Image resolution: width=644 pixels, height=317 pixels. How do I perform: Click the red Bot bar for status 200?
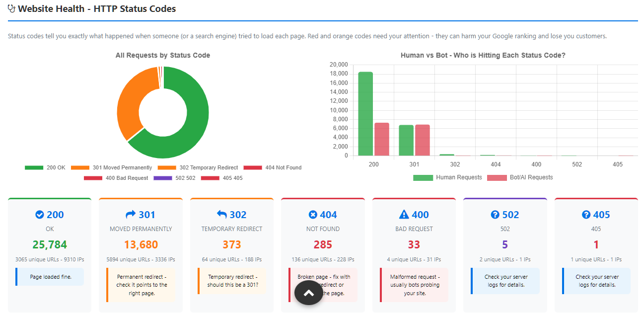pos(382,139)
